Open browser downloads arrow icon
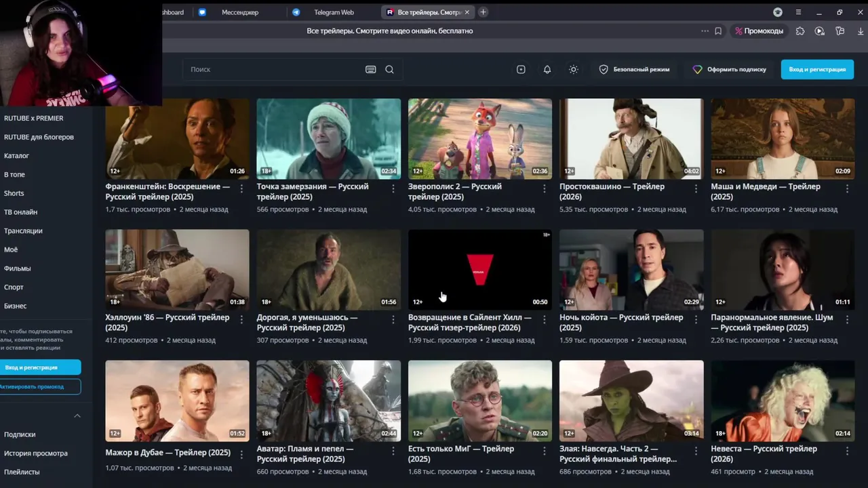868x488 pixels. click(861, 31)
